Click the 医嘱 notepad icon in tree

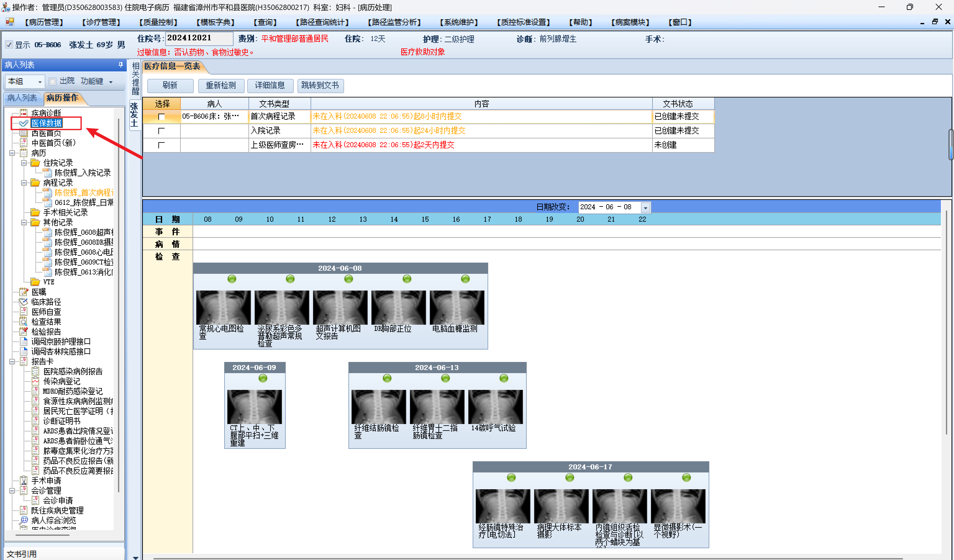coord(24,292)
